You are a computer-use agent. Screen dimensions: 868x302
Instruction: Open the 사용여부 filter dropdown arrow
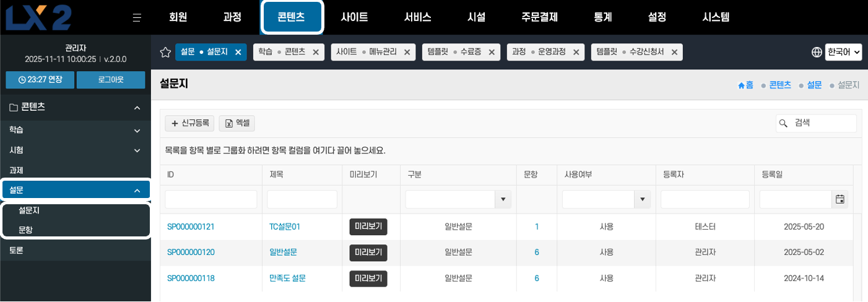pos(643,199)
